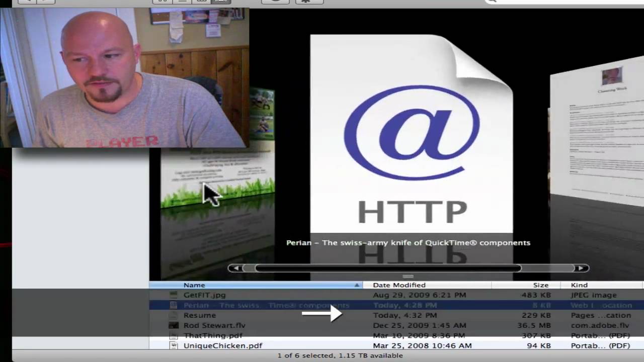This screenshot has height=362, width=644.
Task: Click the date Today, 4:32 PM
Action: point(405,315)
